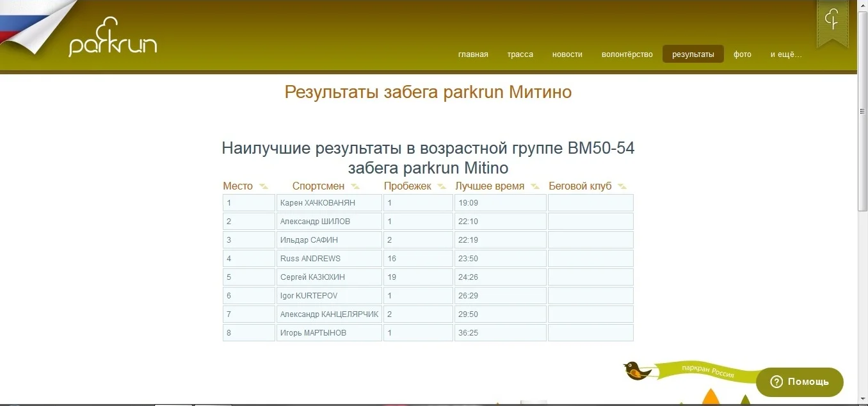Open the трасса menu item
The height and width of the screenshot is (406, 868).
pos(520,54)
